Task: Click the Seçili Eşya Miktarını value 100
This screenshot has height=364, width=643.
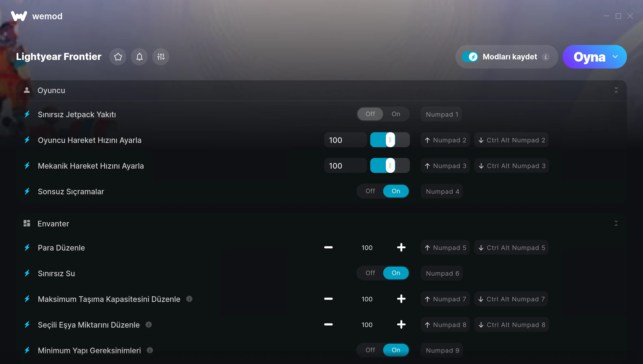Action: 367,325
